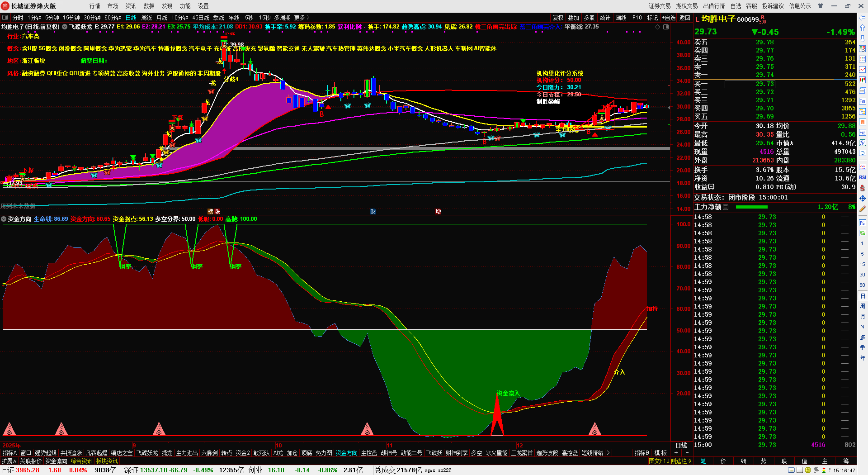Open the 设置 menu

tap(203, 6)
